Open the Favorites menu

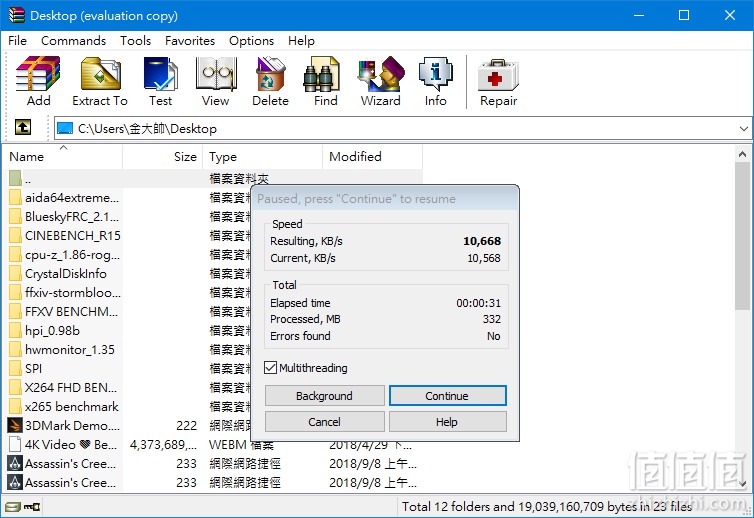pos(190,41)
